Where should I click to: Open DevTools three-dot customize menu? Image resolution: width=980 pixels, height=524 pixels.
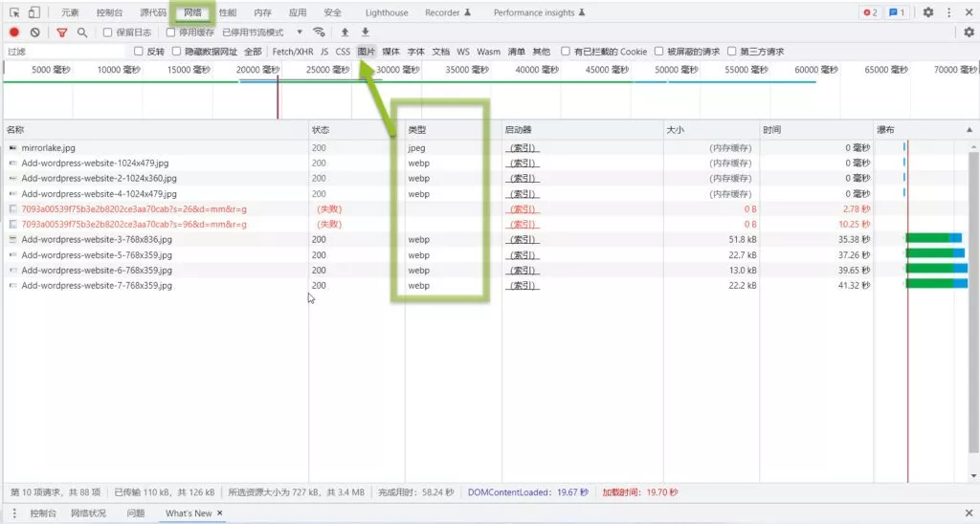click(948, 12)
